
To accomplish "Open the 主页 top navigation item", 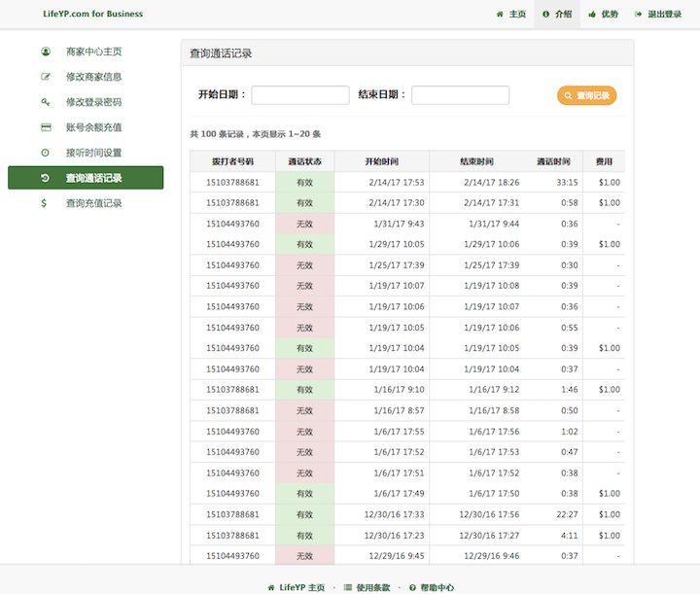I will pyautogui.click(x=511, y=15).
